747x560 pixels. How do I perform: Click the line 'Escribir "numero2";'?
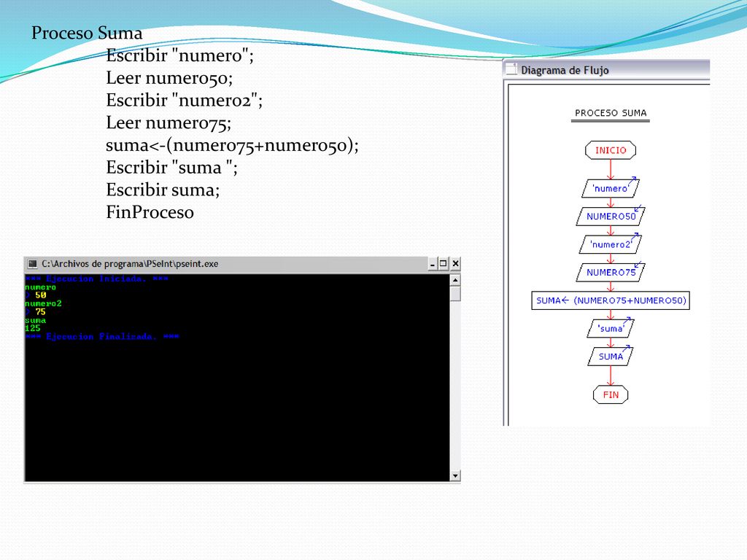pos(184,100)
